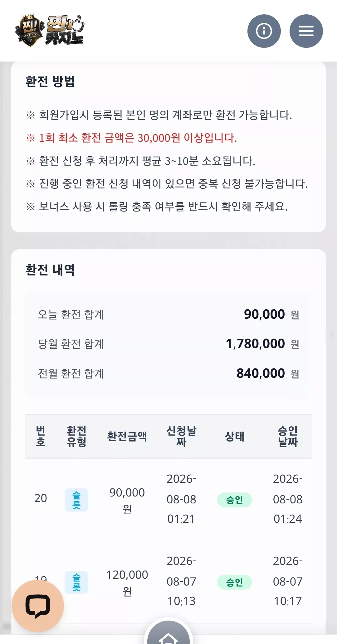Click the 승인날짜 column header
This screenshot has width=337, height=644.
coord(288,437)
